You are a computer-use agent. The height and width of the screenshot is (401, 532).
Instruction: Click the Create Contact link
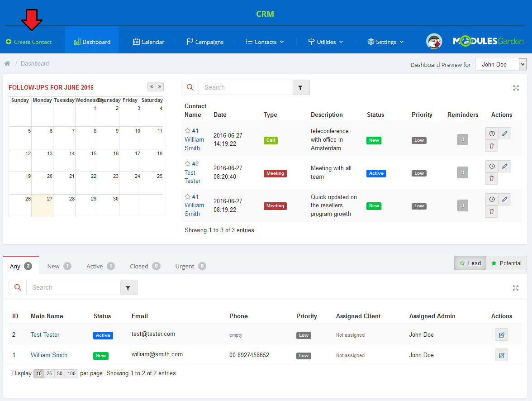[29, 42]
